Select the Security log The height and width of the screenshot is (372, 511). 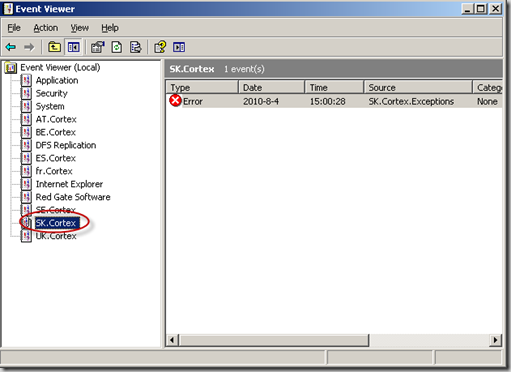[x=52, y=93]
